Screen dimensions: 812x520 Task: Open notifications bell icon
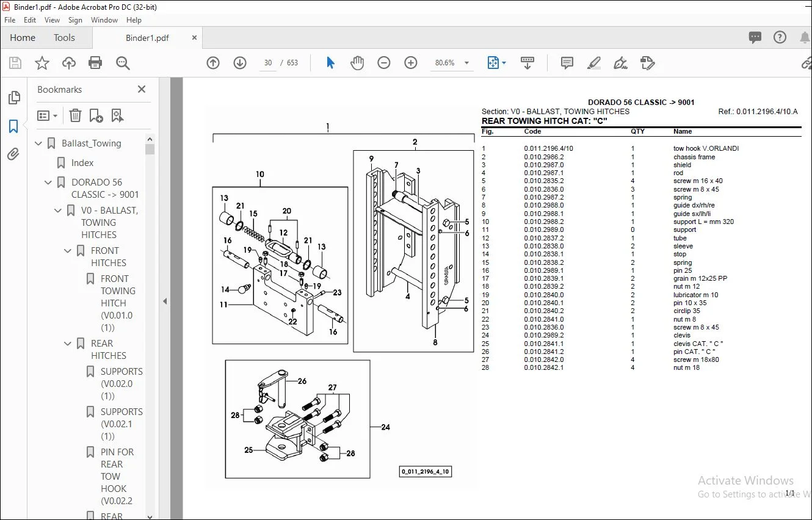coord(805,37)
